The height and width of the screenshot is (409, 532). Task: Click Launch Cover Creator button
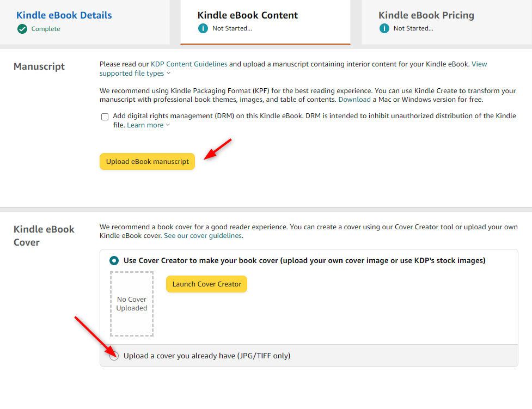(206, 284)
